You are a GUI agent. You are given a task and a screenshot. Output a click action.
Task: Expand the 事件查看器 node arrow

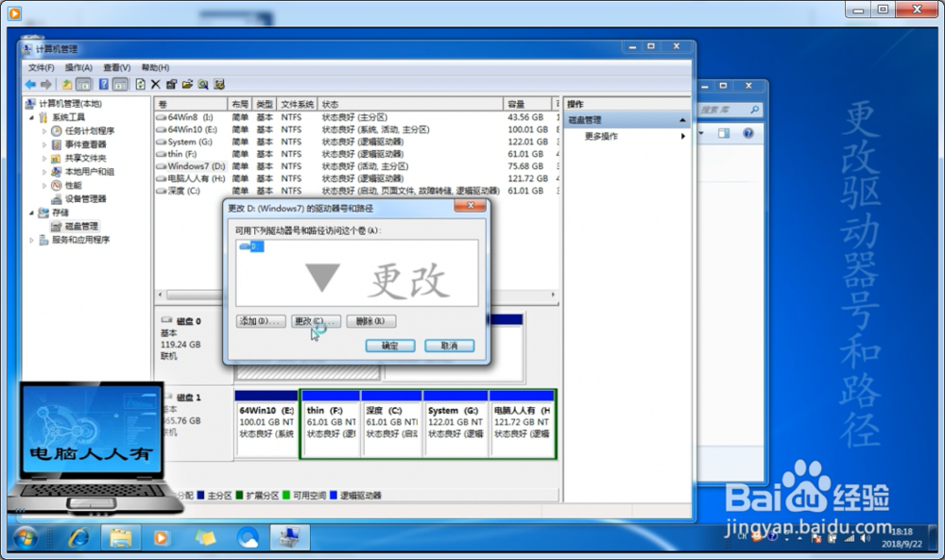pos(44,144)
